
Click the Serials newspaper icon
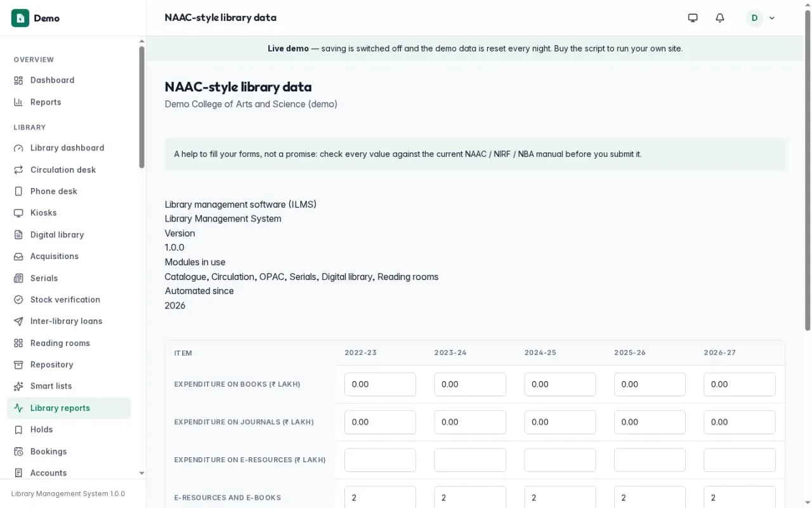pyautogui.click(x=18, y=278)
